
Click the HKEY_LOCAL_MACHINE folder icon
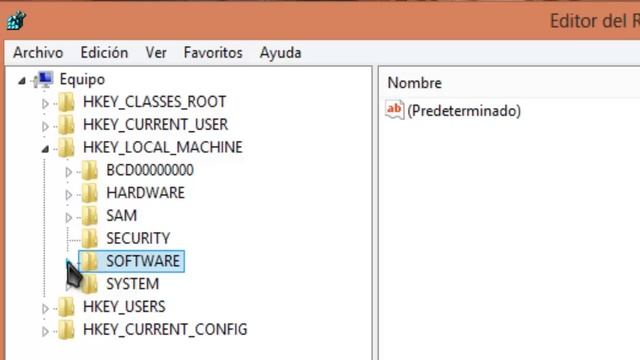[66, 147]
